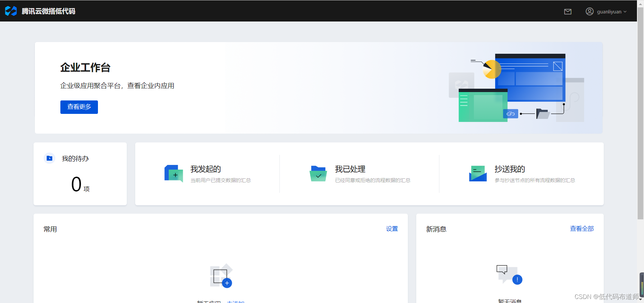This screenshot has height=303, width=644.
Task: Click the 常用 panel heading
Action: tap(50, 229)
